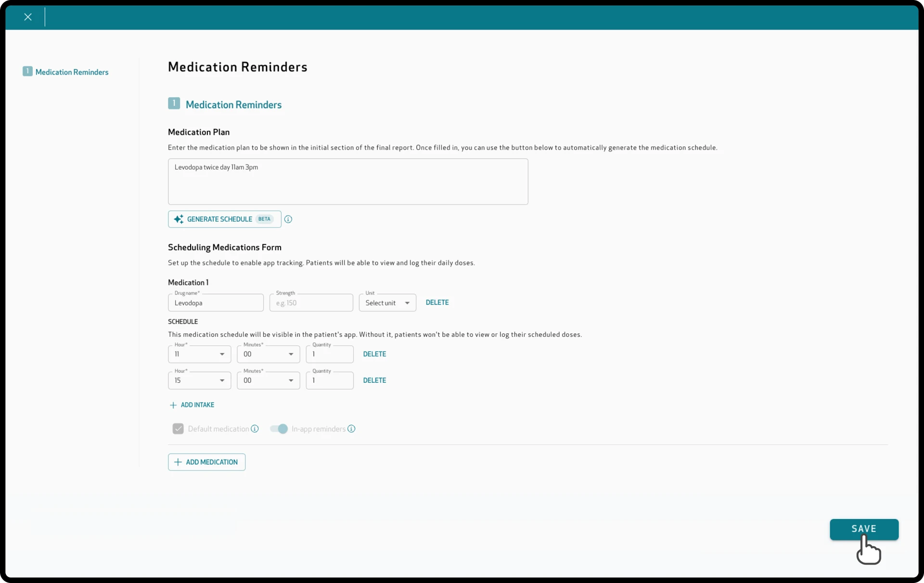This screenshot has width=924, height=583.
Task: Click the Save button
Action: point(864,529)
